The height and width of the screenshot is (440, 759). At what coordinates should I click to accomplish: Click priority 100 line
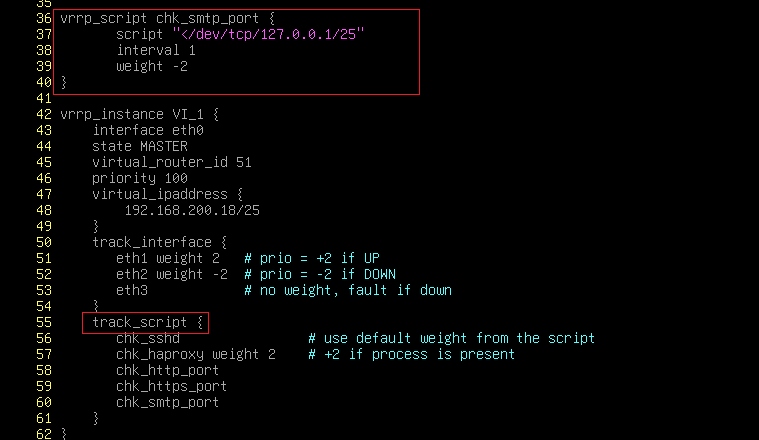(140, 179)
